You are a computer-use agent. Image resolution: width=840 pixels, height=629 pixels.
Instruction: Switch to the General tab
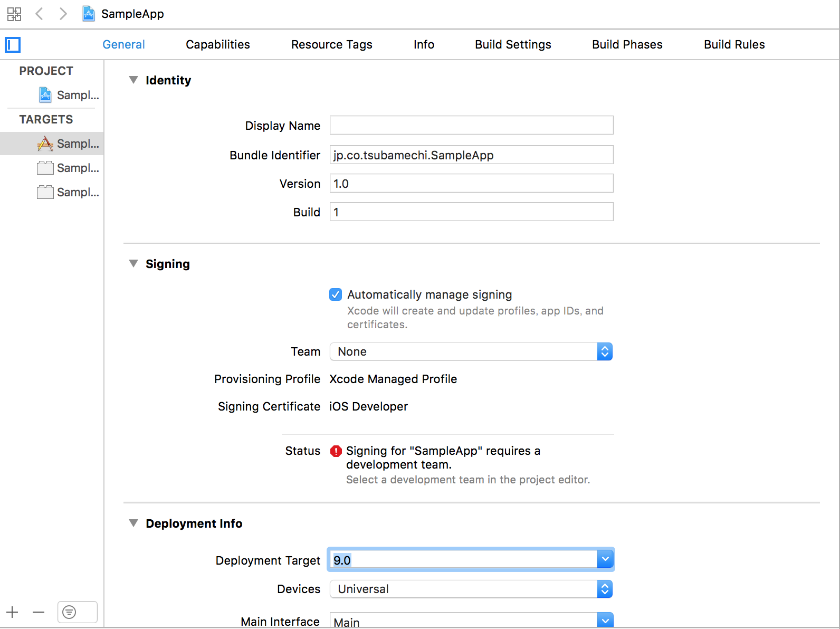[123, 44]
